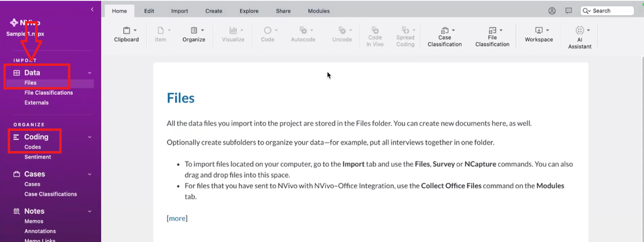Click the [more] link
This screenshot has width=644, height=242.
(177, 218)
